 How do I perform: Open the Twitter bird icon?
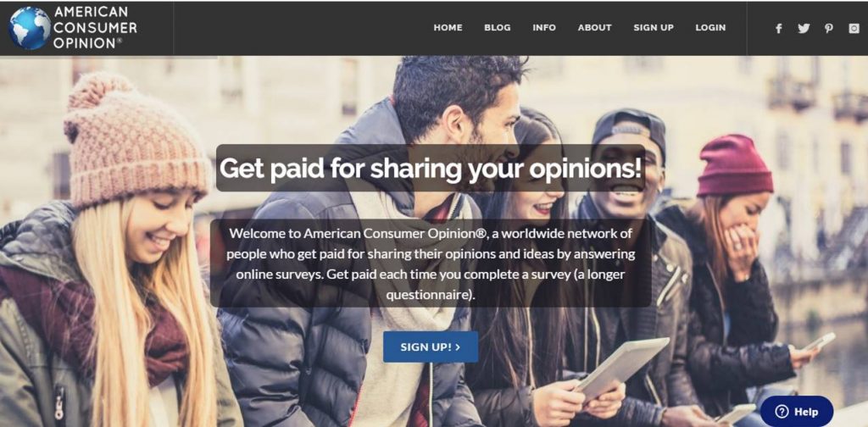pyautogui.click(x=804, y=28)
